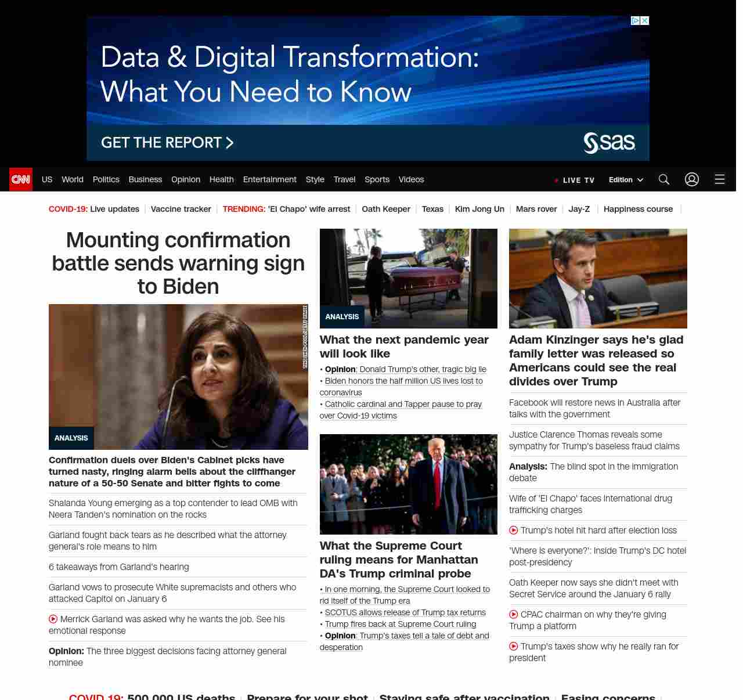Open Adam Kinzinger photo story
Image resolution: width=743 pixels, height=700 pixels.
[597, 278]
